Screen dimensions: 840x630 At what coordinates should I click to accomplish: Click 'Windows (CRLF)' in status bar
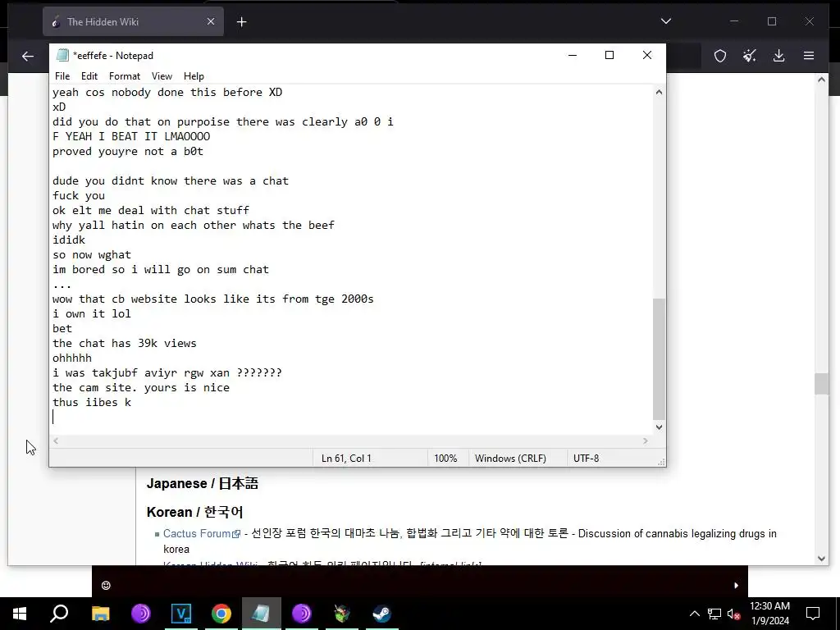pyautogui.click(x=510, y=459)
